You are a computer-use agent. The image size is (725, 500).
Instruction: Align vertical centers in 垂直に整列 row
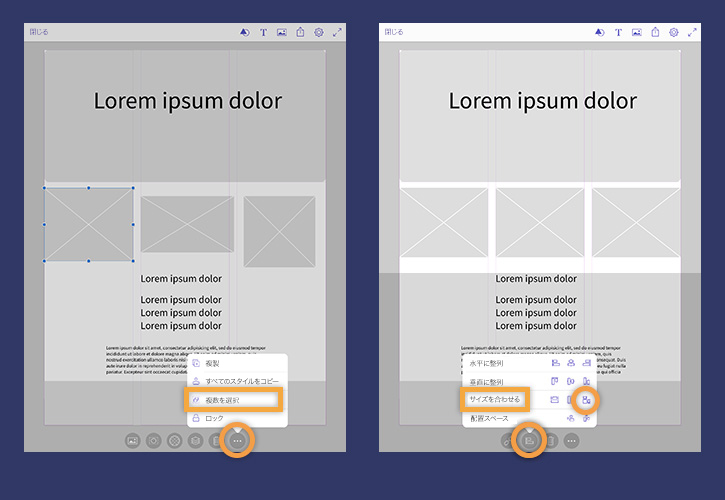pos(571,382)
